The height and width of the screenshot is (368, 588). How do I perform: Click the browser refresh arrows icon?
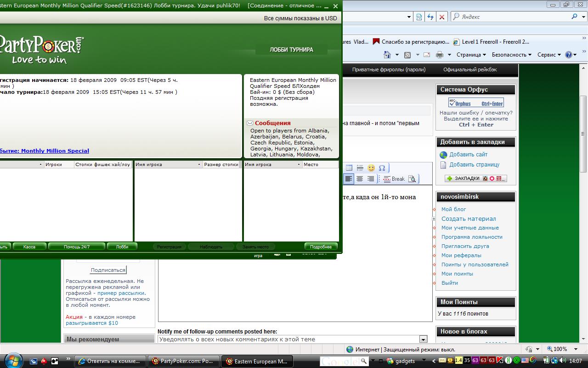click(x=430, y=17)
